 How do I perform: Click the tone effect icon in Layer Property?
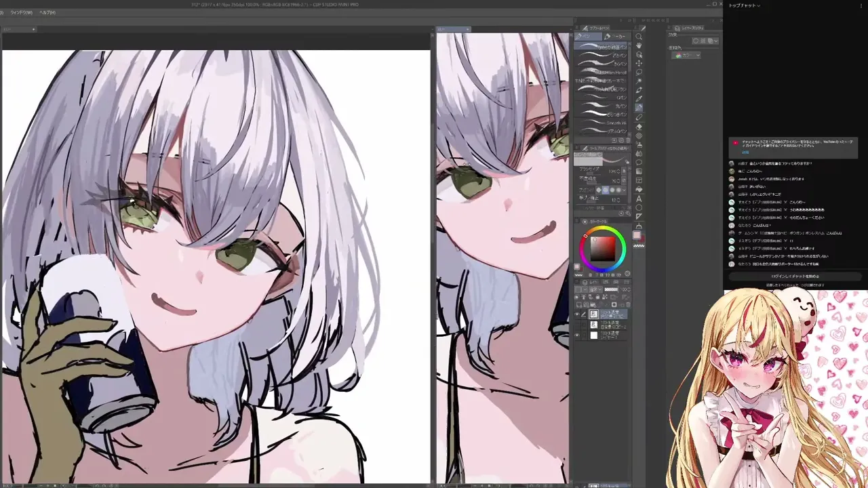(x=703, y=41)
